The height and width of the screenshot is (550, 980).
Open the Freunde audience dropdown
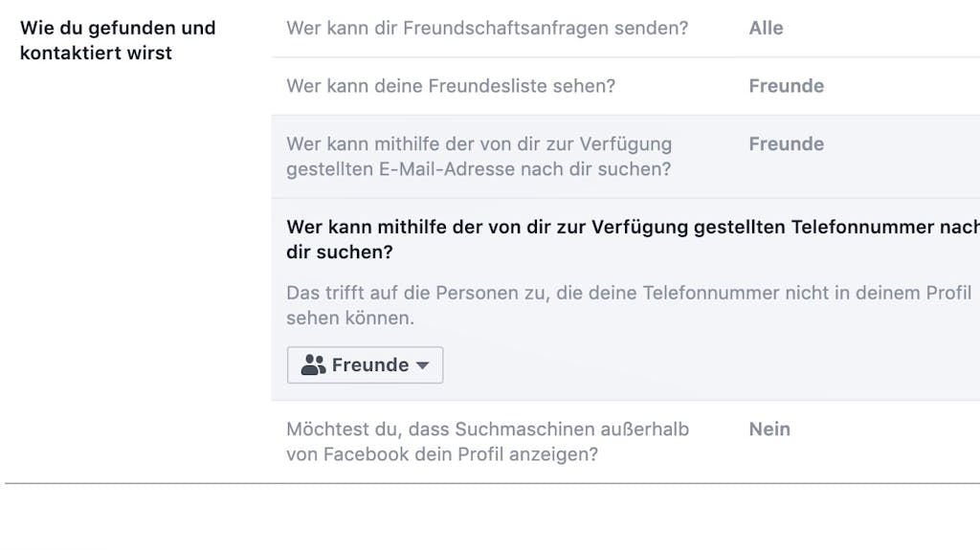[365, 365]
